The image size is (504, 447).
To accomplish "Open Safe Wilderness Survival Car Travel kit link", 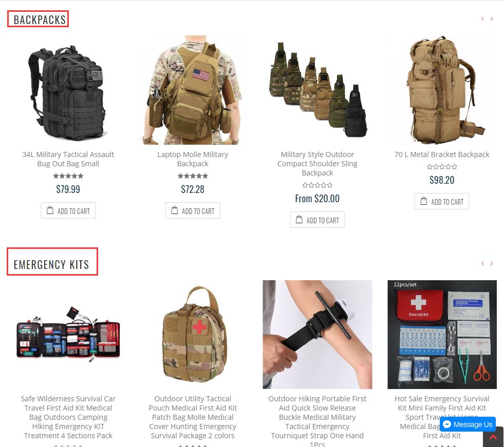I will click(x=68, y=417).
